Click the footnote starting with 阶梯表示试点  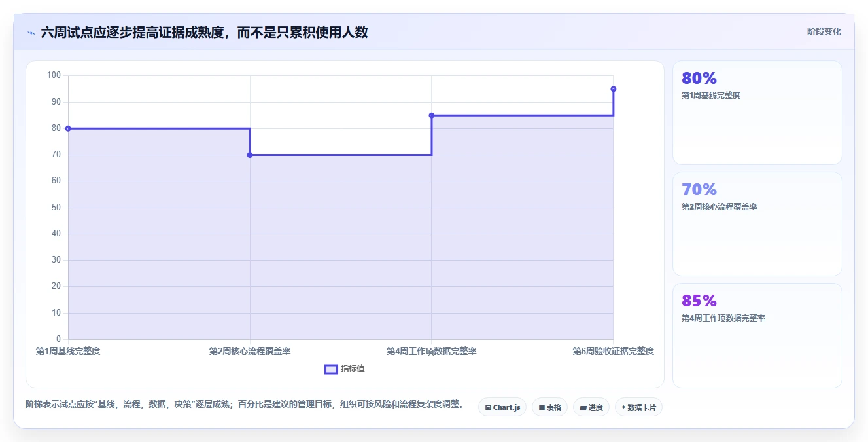pyautogui.click(x=244, y=405)
